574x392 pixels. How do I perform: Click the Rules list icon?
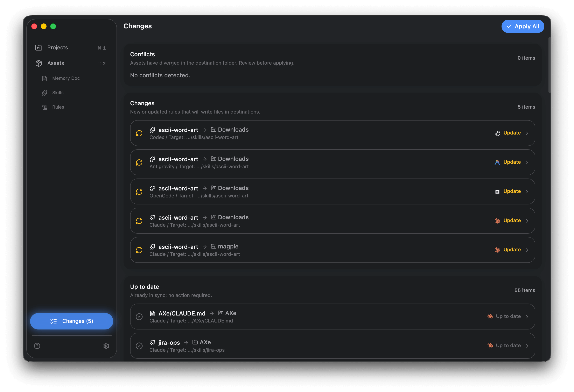(44, 107)
